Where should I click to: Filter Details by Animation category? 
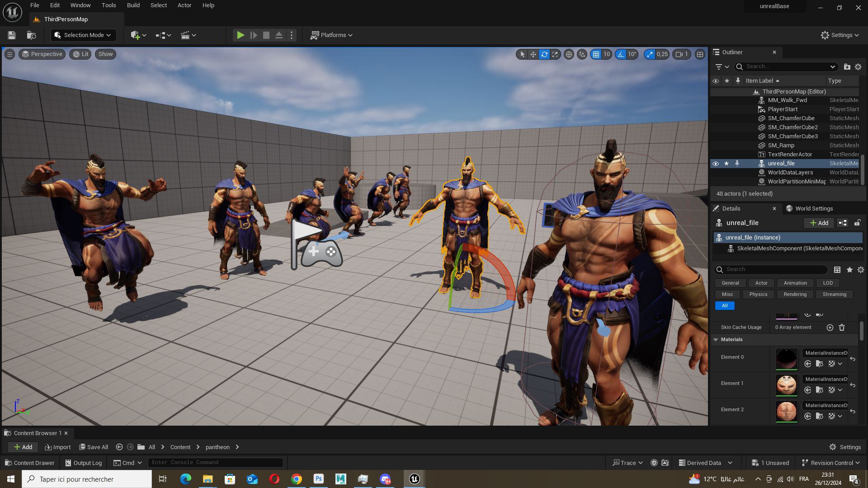pos(795,283)
